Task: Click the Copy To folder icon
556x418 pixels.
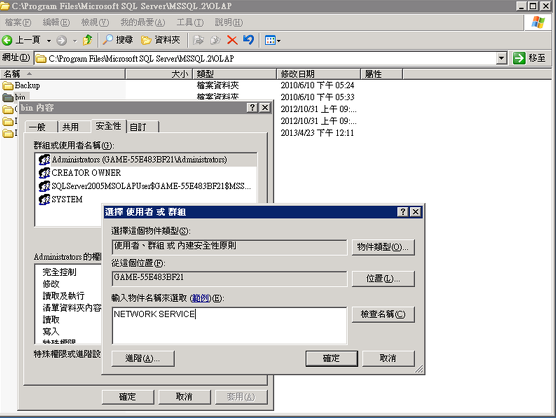Action: 215,40
